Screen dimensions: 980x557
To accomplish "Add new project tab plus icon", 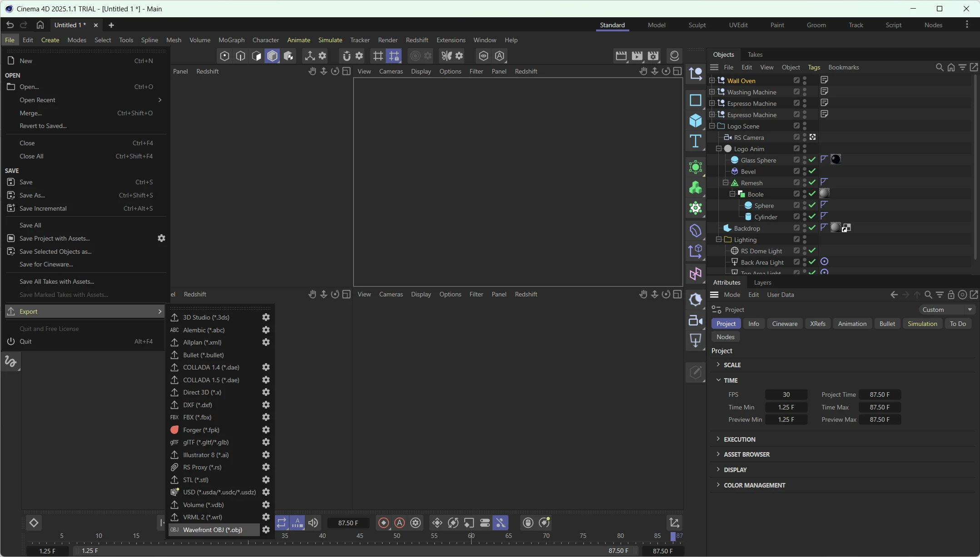I will (111, 25).
